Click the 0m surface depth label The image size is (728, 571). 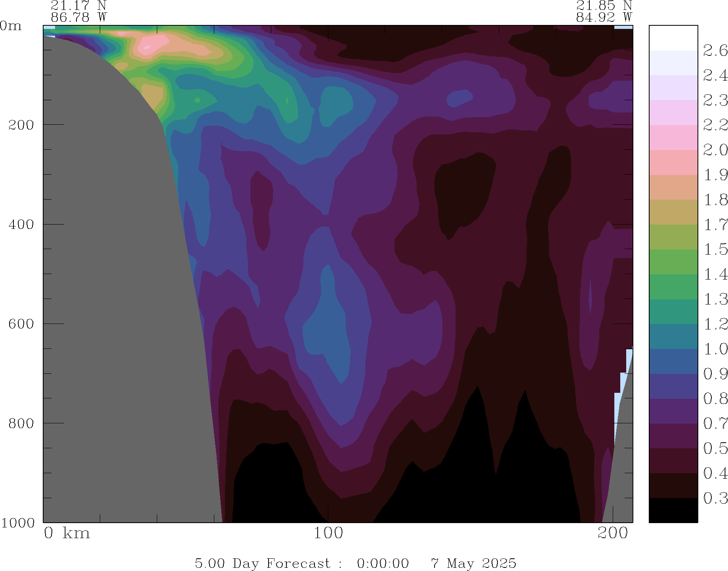pos(11,26)
